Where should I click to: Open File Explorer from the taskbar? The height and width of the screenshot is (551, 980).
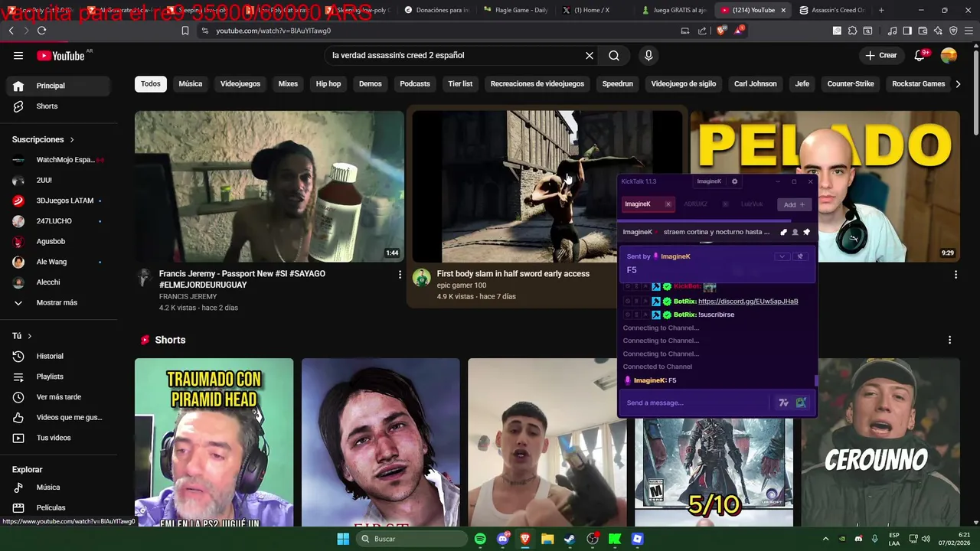click(x=547, y=539)
